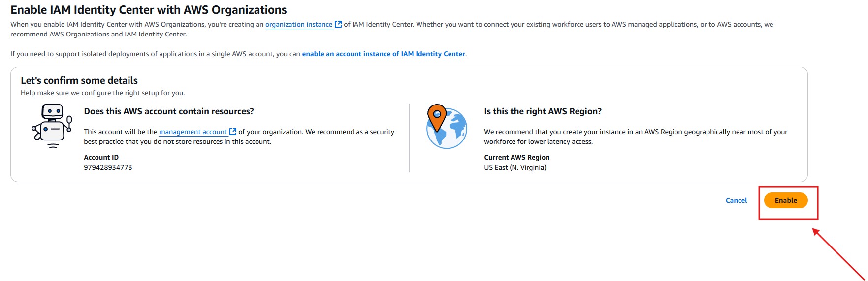Click the US East (N. Virginia) region text
Image resolution: width=868 pixels, height=281 pixels.
[x=515, y=167]
